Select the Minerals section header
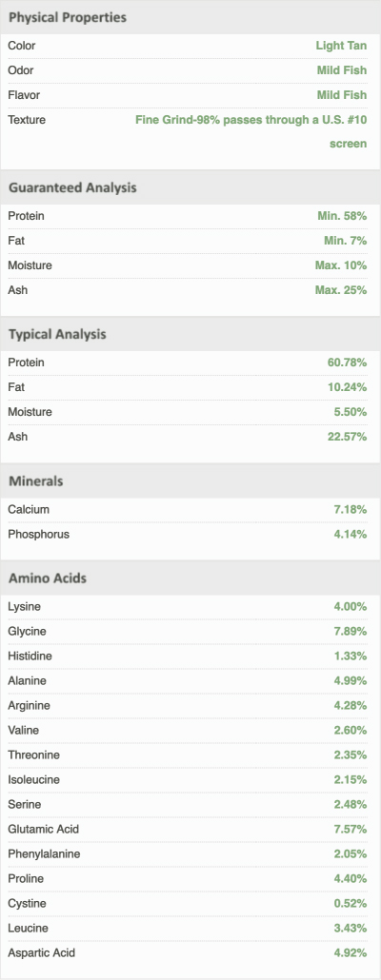 [190, 481]
